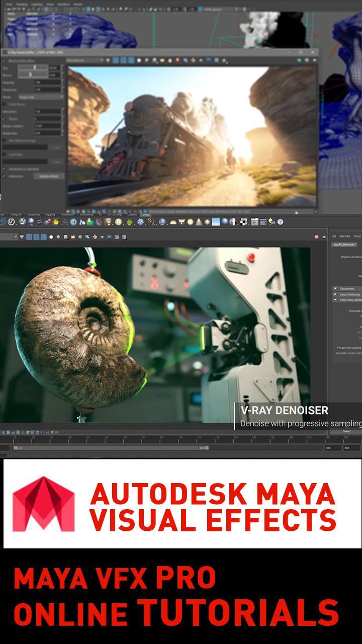The width and height of the screenshot is (362, 644).
Task: Close the V-Ray frame buffer window
Action: (313, 52)
